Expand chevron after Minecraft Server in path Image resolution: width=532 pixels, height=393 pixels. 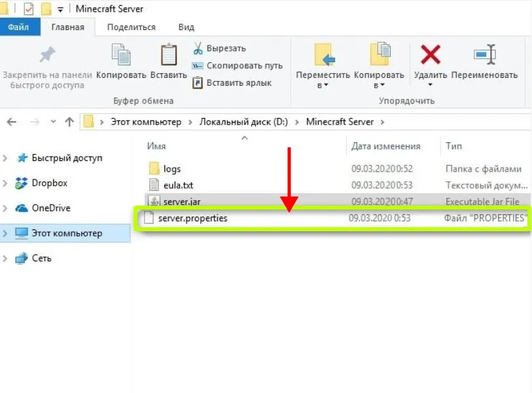click(x=382, y=122)
